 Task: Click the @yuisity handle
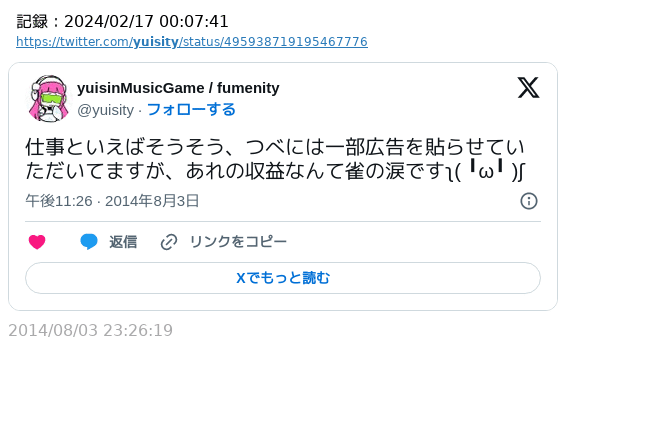coord(105,110)
